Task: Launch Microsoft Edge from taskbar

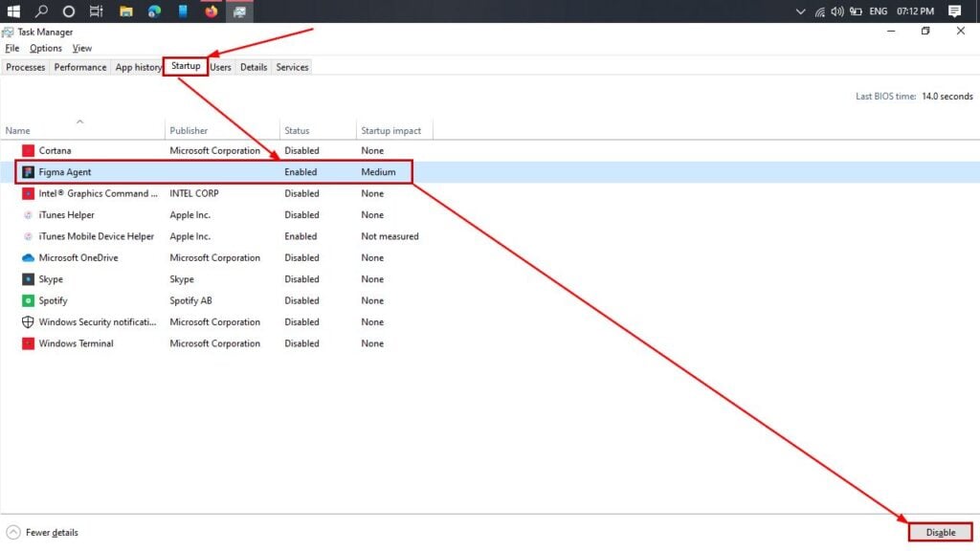Action: 154,11
